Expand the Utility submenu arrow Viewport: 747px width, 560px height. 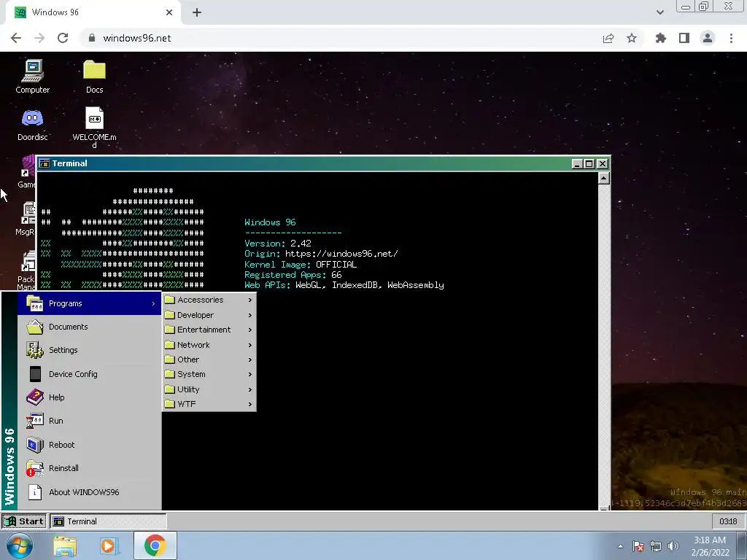click(x=250, y=389)
